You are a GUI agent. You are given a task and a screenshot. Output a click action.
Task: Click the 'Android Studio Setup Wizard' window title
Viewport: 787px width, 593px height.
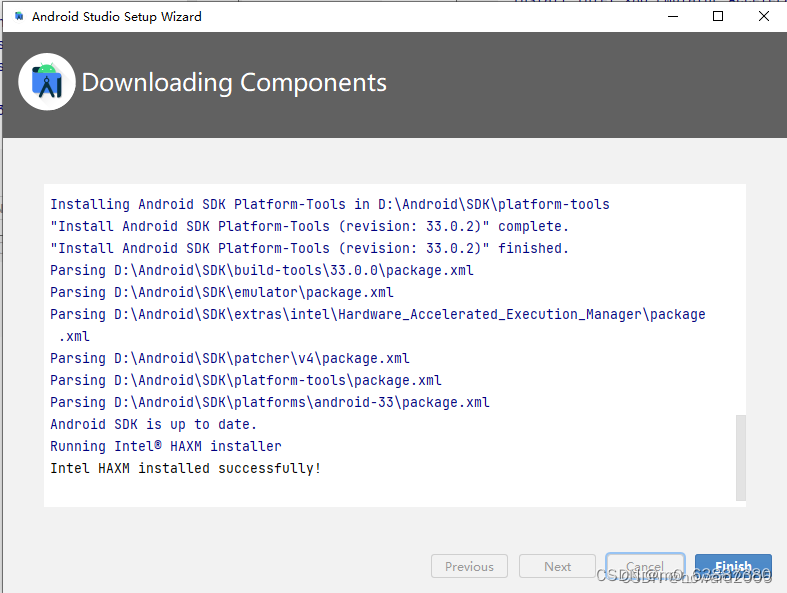[116, 17]
